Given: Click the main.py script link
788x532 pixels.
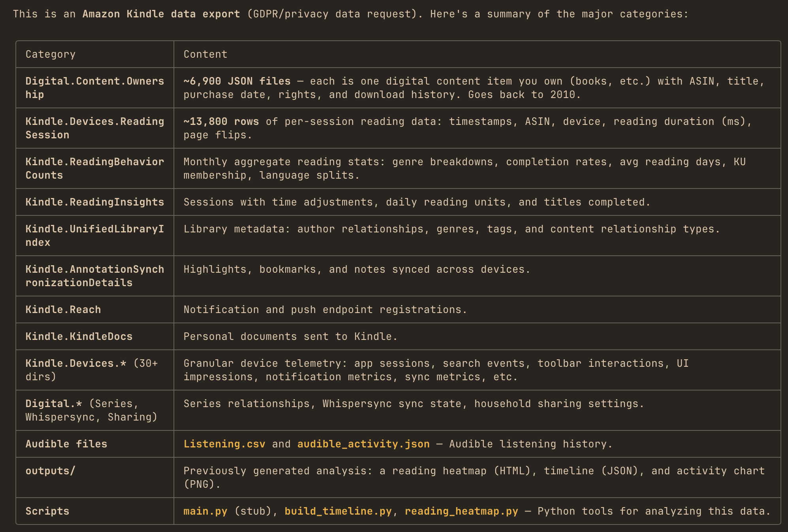Looking at the screenshot, I should coord(205,511).
